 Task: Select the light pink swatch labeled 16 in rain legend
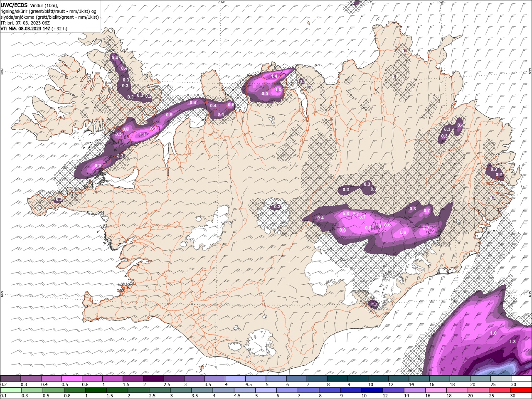(x=435, y=390)
